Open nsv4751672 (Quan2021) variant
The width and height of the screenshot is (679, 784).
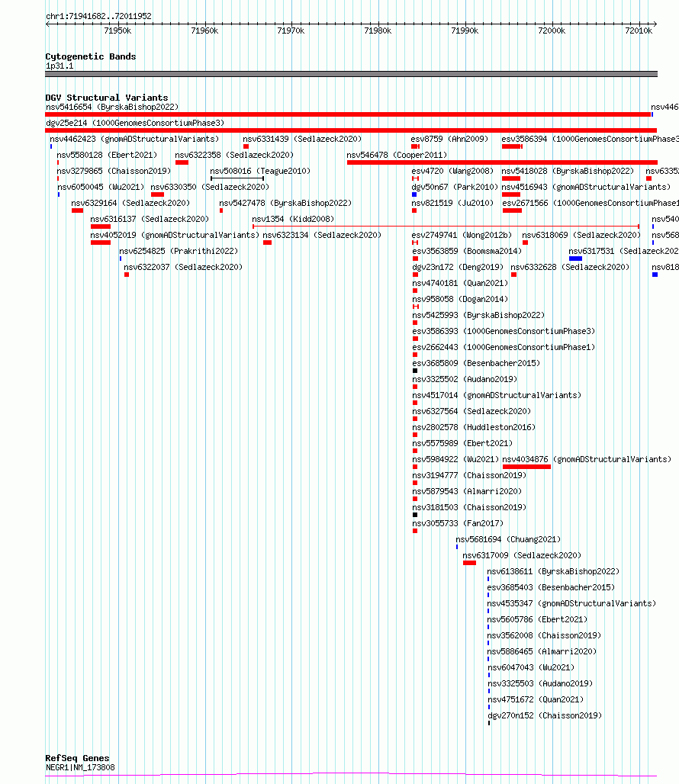(536, 699)
